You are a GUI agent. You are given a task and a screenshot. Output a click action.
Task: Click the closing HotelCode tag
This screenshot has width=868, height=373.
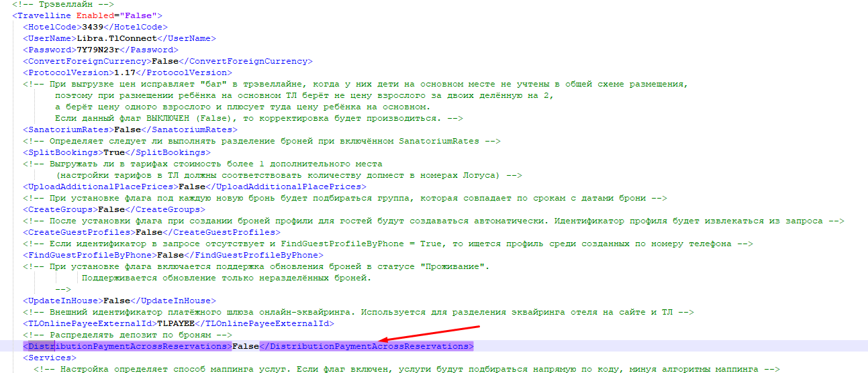pyautogui.click(x=134, y=27)
